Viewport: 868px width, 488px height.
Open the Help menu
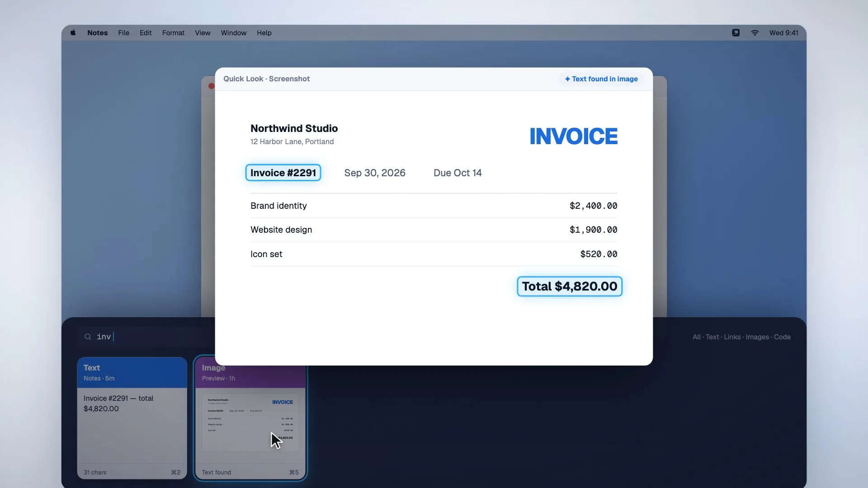[x=264, y=33]
